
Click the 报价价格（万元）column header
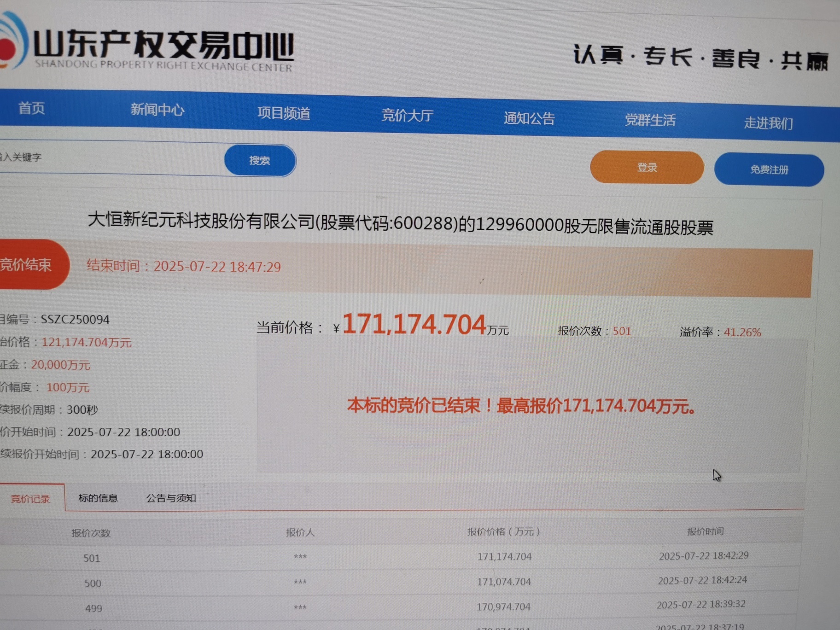503,531
